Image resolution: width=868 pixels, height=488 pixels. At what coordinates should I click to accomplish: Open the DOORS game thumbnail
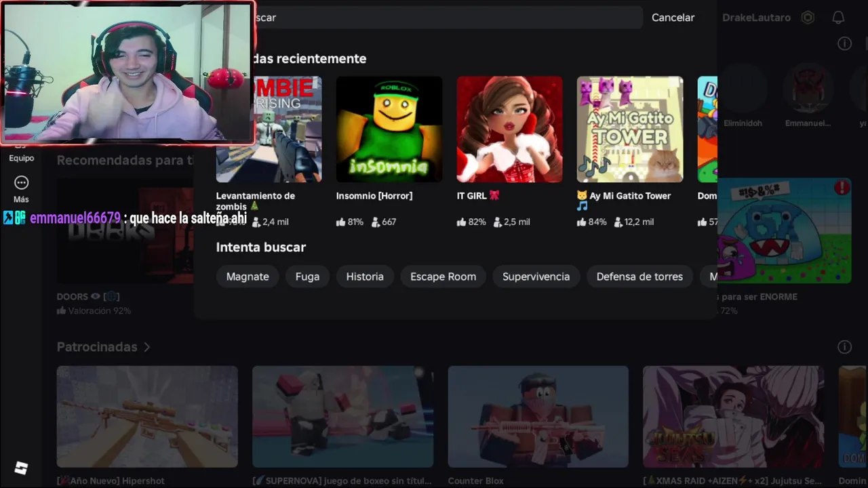[x=125, y=230]
